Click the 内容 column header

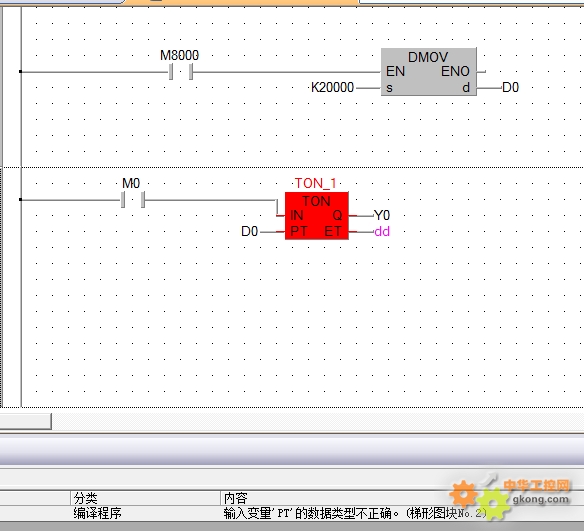235,498
